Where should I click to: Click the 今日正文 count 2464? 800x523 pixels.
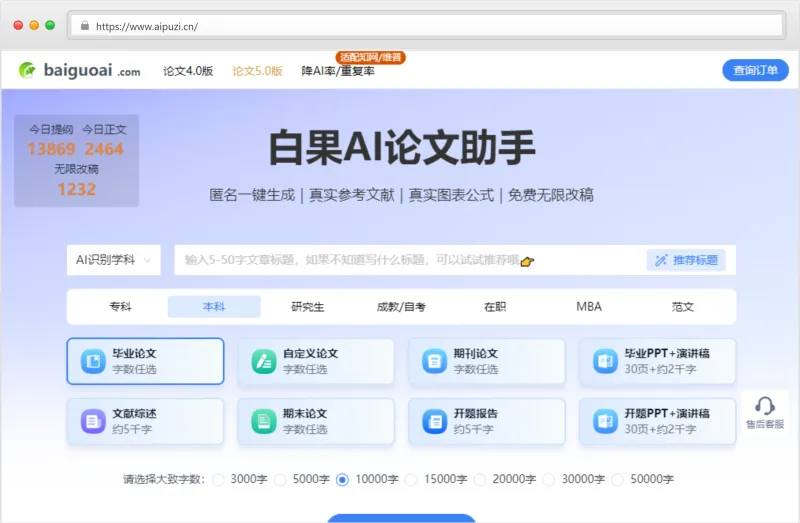pyautogui.click(x=104, y=149)
